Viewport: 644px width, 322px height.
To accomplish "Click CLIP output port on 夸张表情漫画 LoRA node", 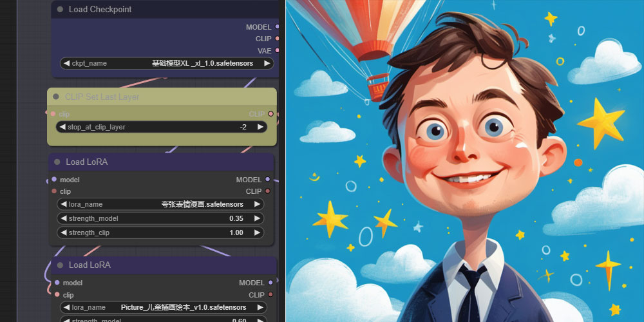I will (x=268, y=191).
